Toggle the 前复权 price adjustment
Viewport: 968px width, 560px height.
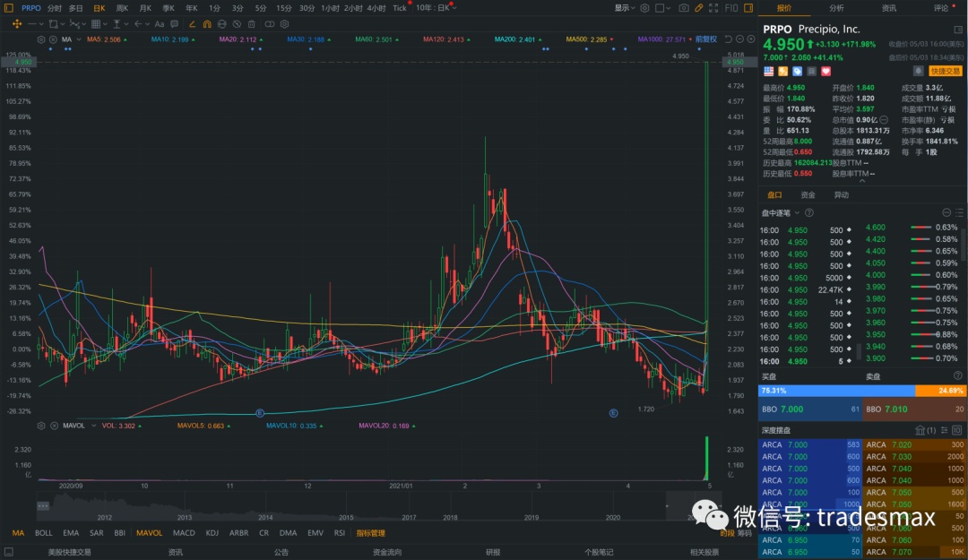pyautogui.click(x=707, y=39)
